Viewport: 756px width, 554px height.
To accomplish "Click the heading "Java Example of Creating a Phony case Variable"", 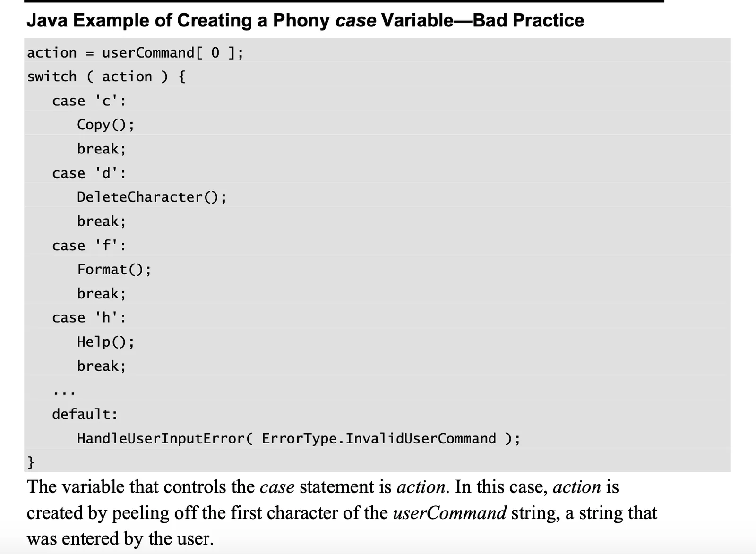I will tap(305, 20).
